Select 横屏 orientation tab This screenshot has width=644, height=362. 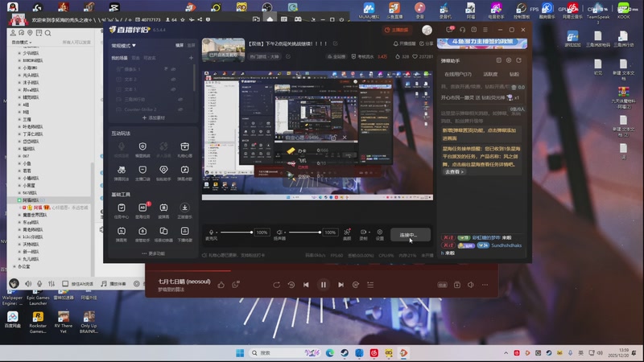tap(180, 46)
